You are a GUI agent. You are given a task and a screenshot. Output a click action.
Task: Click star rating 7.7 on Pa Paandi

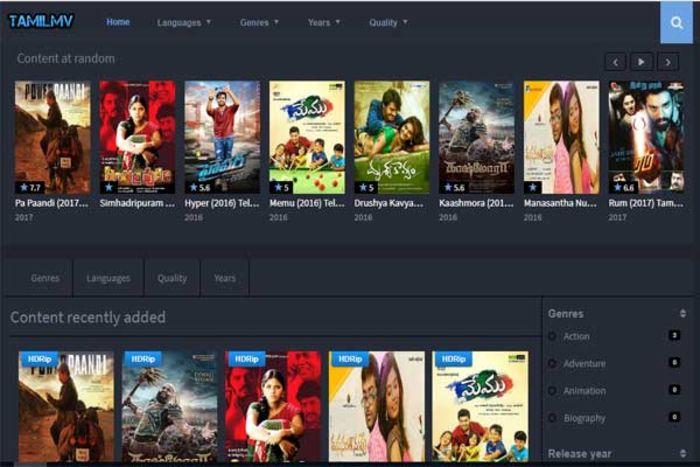pos(30,188)
